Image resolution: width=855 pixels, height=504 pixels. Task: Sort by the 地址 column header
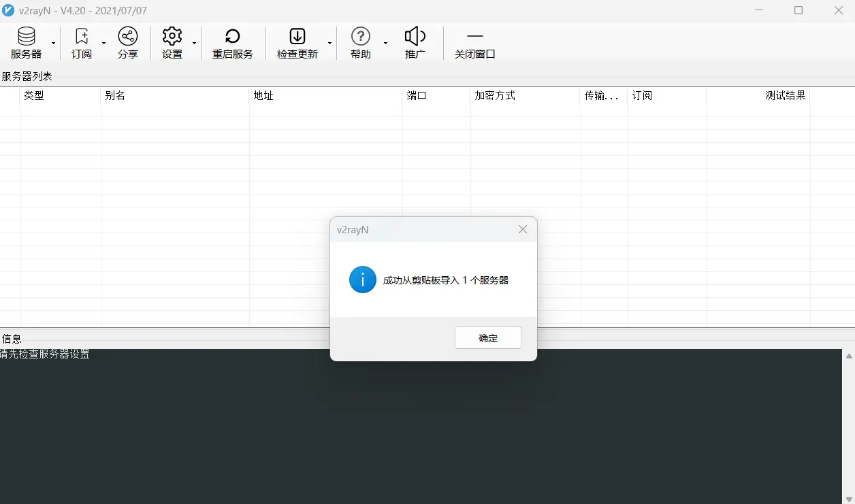(326, 96)
